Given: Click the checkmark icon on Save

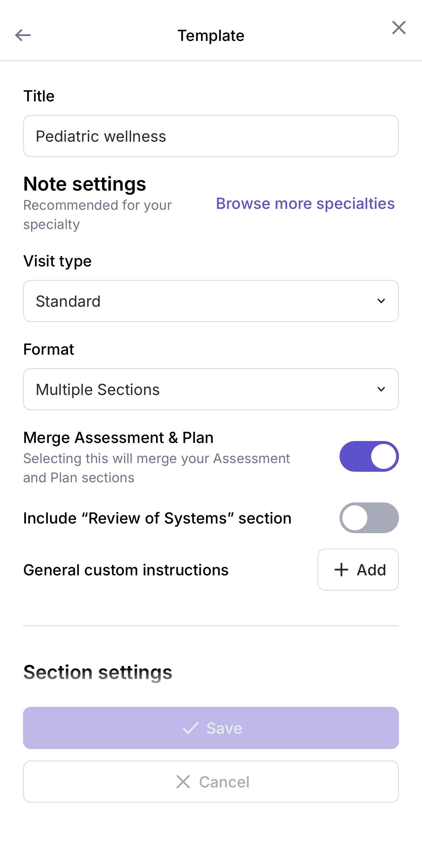Looking at the screenshot, I should [191, 728].
